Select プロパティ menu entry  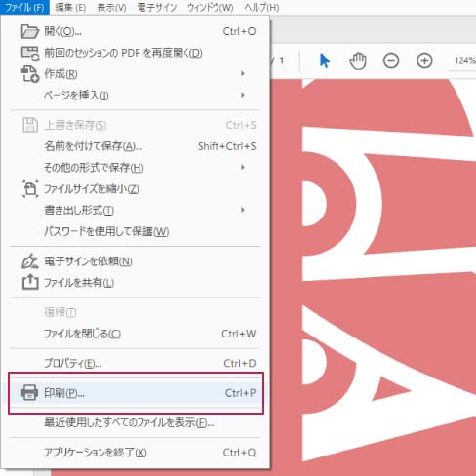(136, 363)
